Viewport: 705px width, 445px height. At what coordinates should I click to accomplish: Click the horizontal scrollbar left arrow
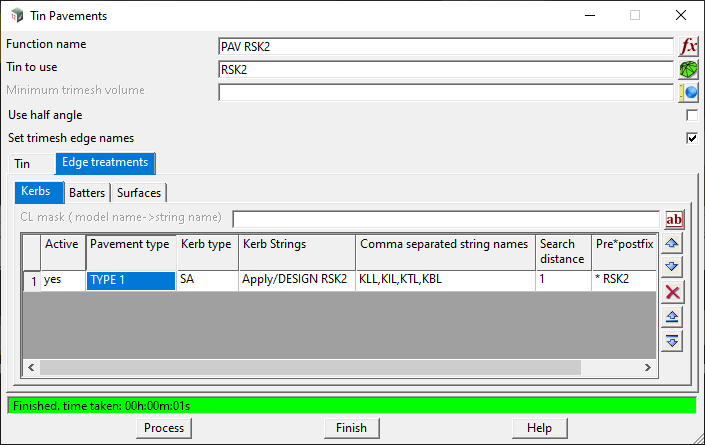point(31,368)
